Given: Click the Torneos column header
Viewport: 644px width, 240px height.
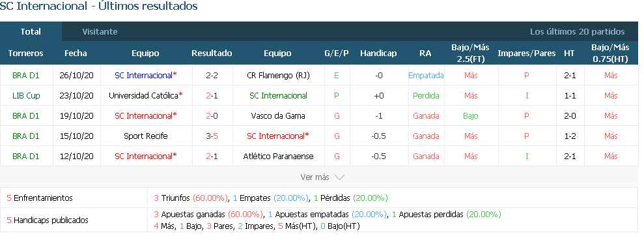Looking at the screenshot, I should (x=26, y=53).
